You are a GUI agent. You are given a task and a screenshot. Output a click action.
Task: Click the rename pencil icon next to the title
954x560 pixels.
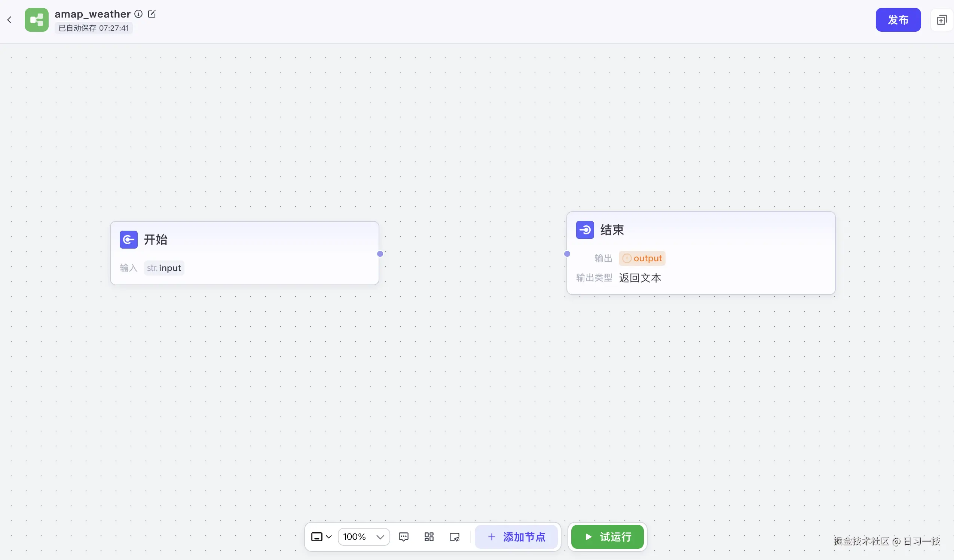point(152,13)
